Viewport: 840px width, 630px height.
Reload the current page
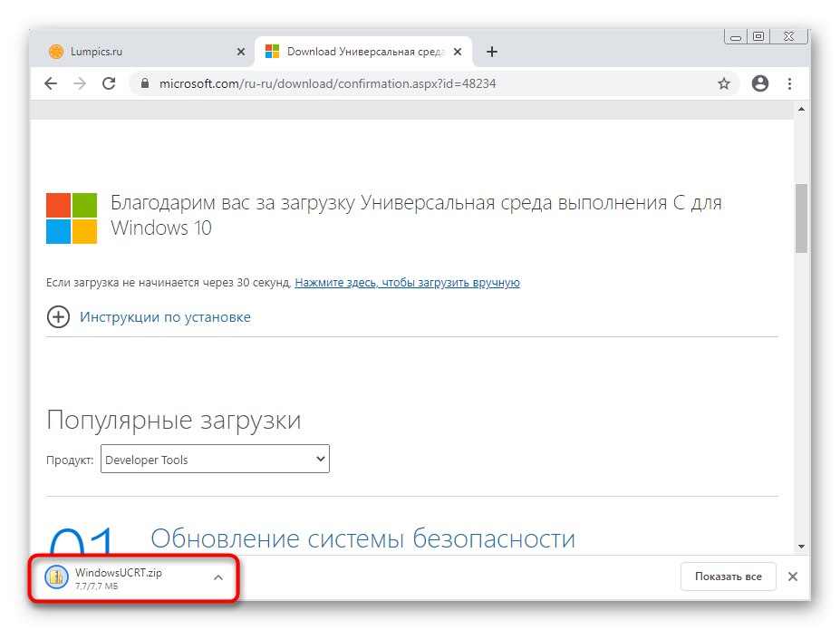tap(109, 83)
